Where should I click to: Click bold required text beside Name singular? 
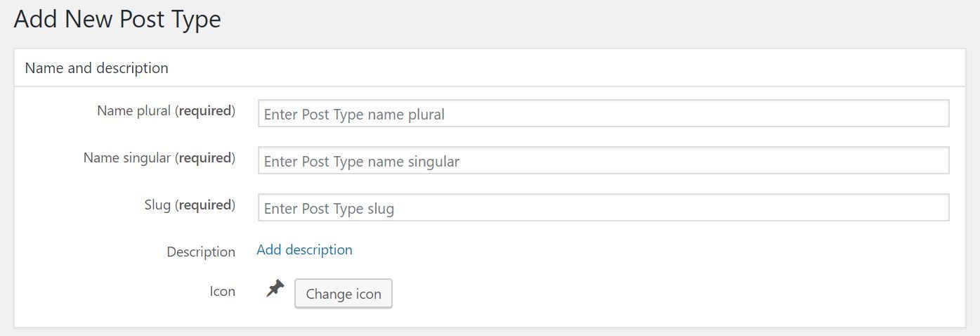click(205, 158)
